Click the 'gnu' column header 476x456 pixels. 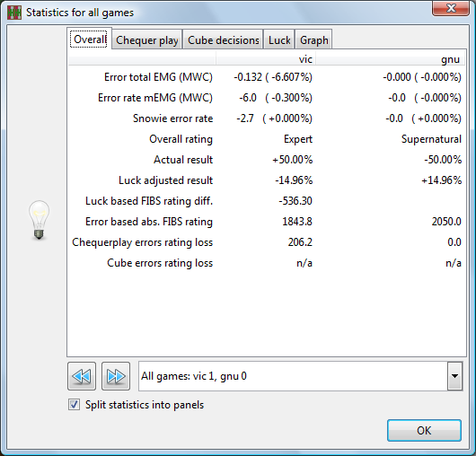tap(391, 59)
